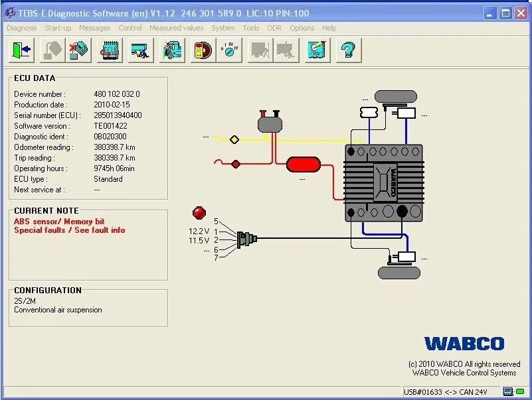Close the TEBS-E Diagnostic Software window

tap(521, 13)
